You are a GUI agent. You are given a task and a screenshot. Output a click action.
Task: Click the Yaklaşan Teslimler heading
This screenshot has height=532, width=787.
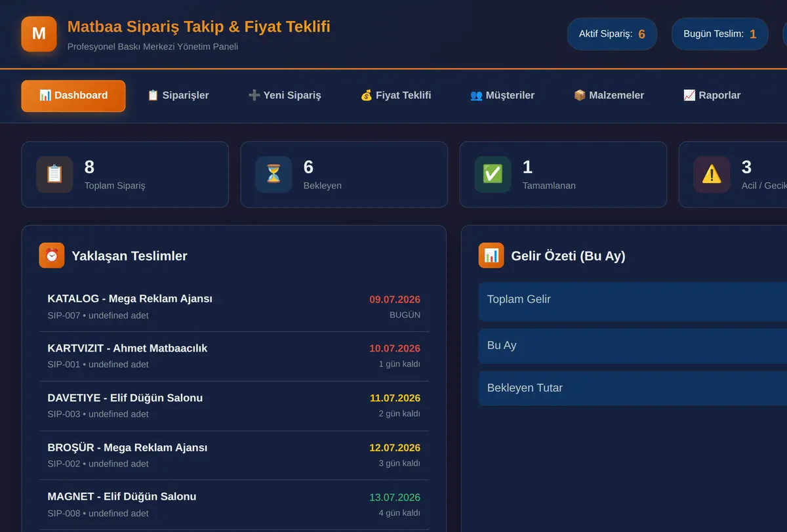click(x=129, y=256)
